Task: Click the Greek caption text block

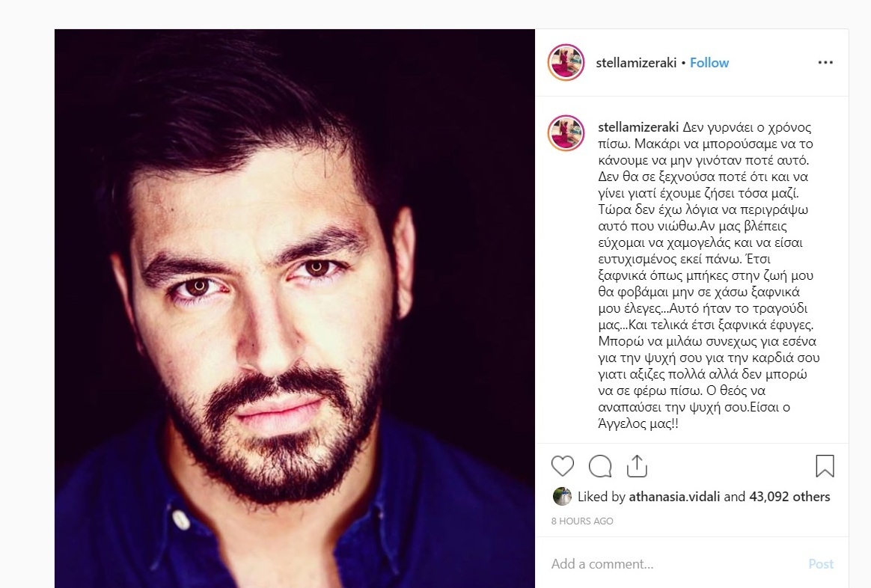Action: [709, 275]
